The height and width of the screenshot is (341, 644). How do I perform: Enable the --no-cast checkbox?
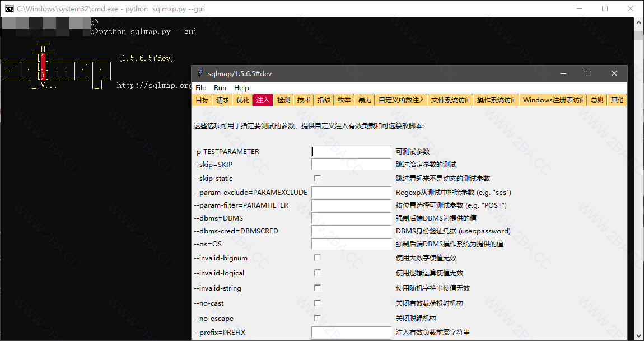[318, 303]
